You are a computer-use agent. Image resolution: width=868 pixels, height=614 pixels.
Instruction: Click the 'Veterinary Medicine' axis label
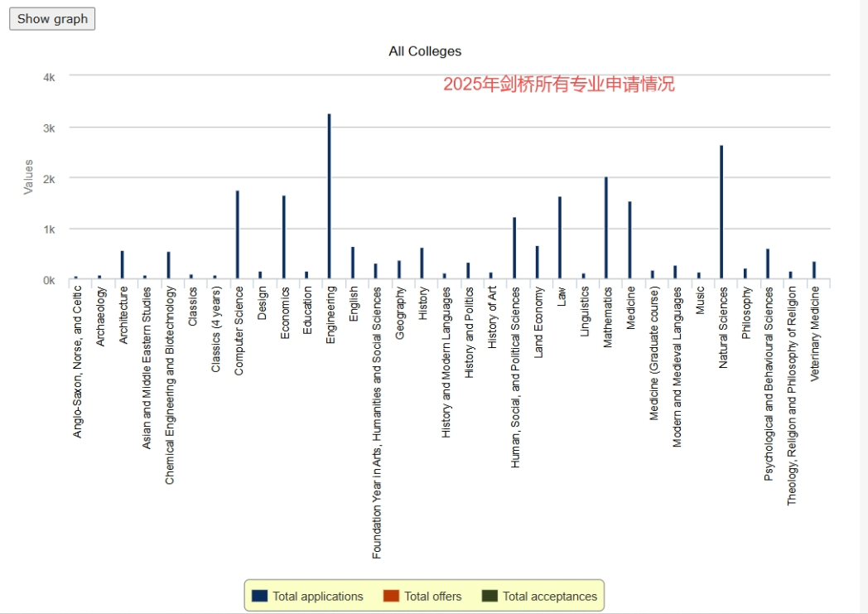pyautogui.click(x=815, y=333)
